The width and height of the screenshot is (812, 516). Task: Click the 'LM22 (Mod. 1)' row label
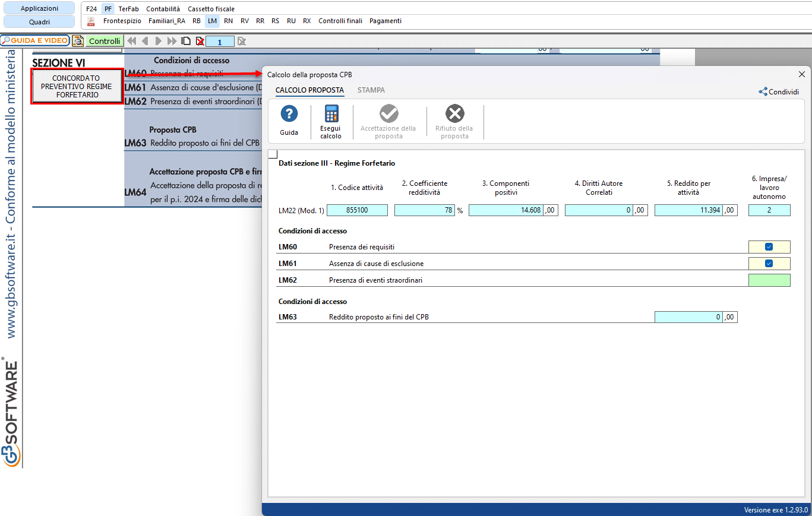click(301, 210)
